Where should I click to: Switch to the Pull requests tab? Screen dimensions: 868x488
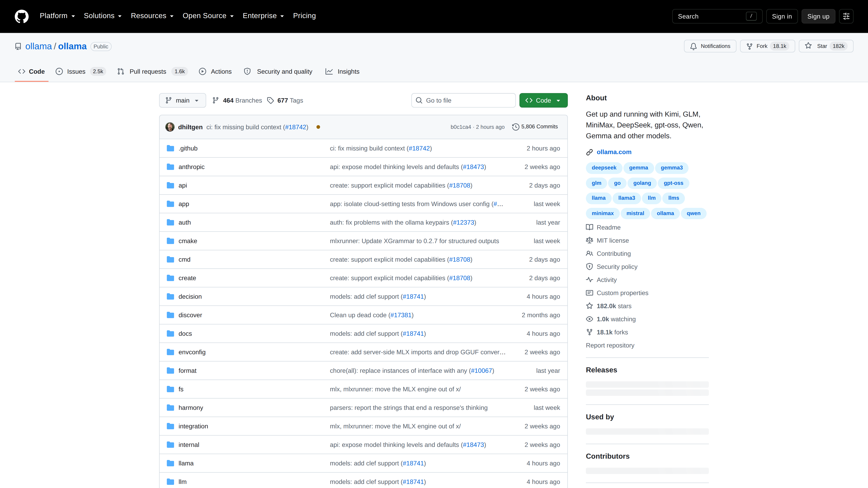[152, 71]
